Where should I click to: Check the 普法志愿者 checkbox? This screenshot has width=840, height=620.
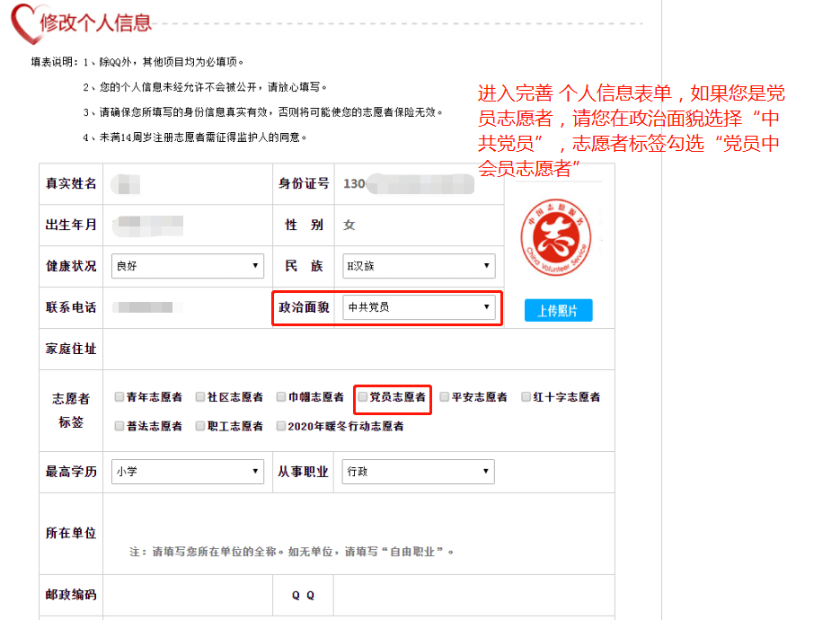[x=119, y=426]
